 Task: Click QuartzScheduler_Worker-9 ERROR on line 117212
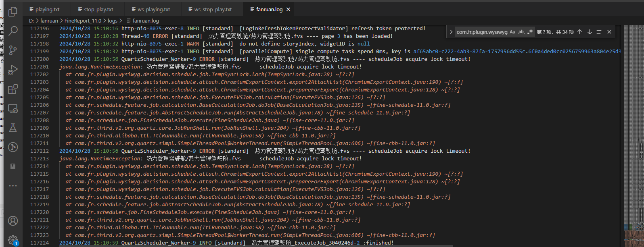click(168, 151)
